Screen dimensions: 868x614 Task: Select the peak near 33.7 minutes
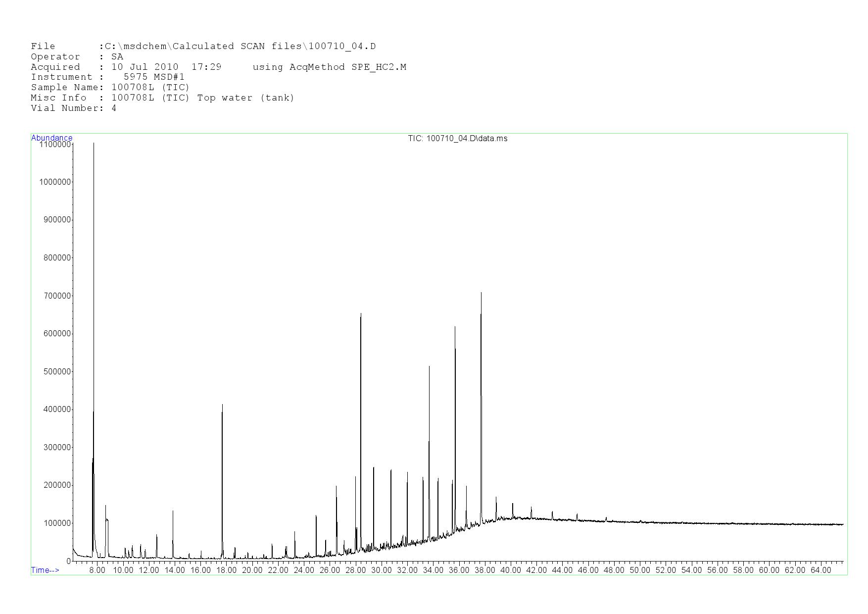click(429, 367)
